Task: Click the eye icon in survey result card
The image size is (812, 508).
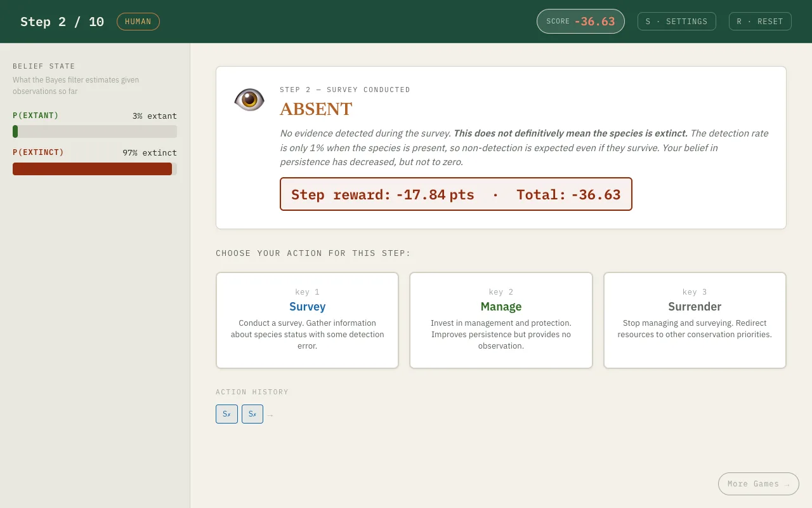Action: pyautogui.click(x=249, y=100)
